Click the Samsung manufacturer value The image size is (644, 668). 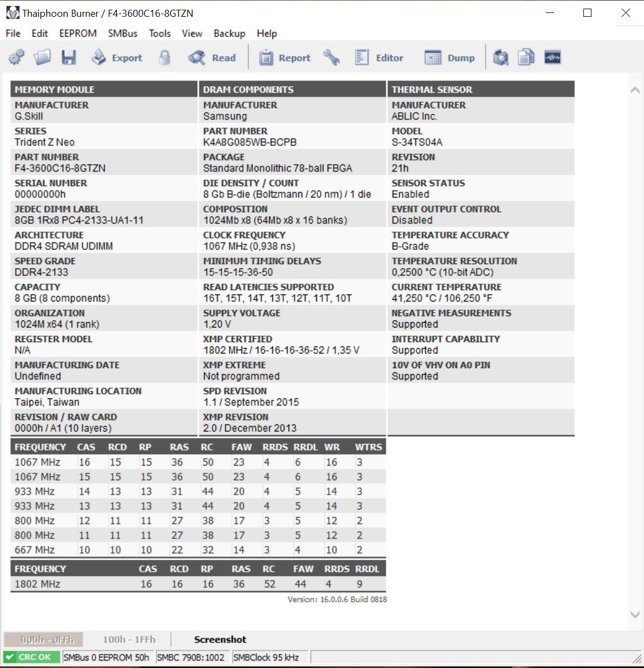225,116
